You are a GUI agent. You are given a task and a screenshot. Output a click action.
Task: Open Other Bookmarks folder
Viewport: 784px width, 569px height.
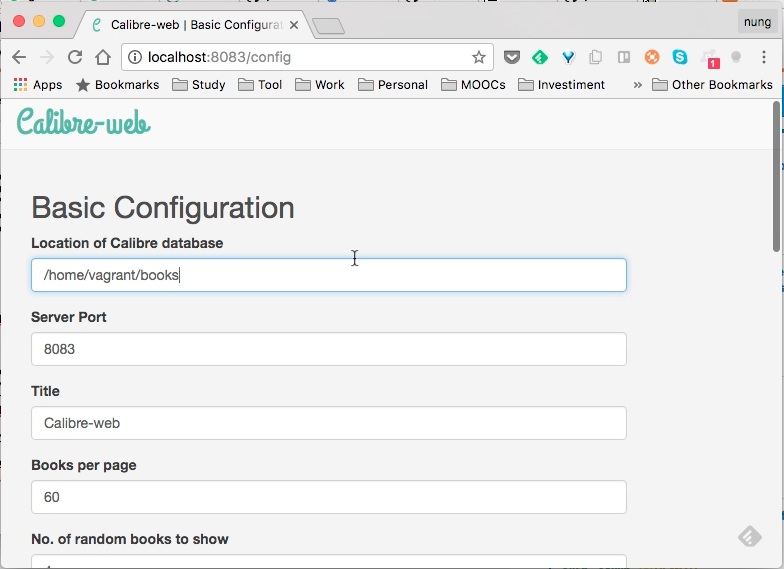coord(712,84)
